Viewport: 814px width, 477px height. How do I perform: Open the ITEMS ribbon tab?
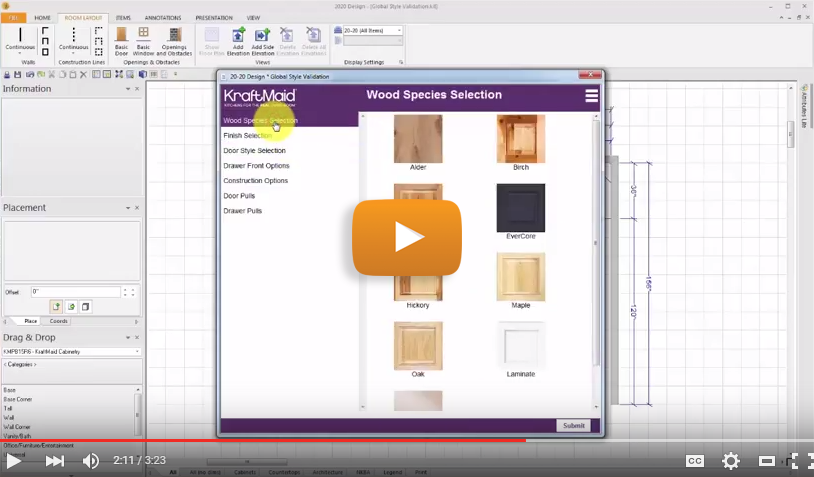tap(123, 18)
